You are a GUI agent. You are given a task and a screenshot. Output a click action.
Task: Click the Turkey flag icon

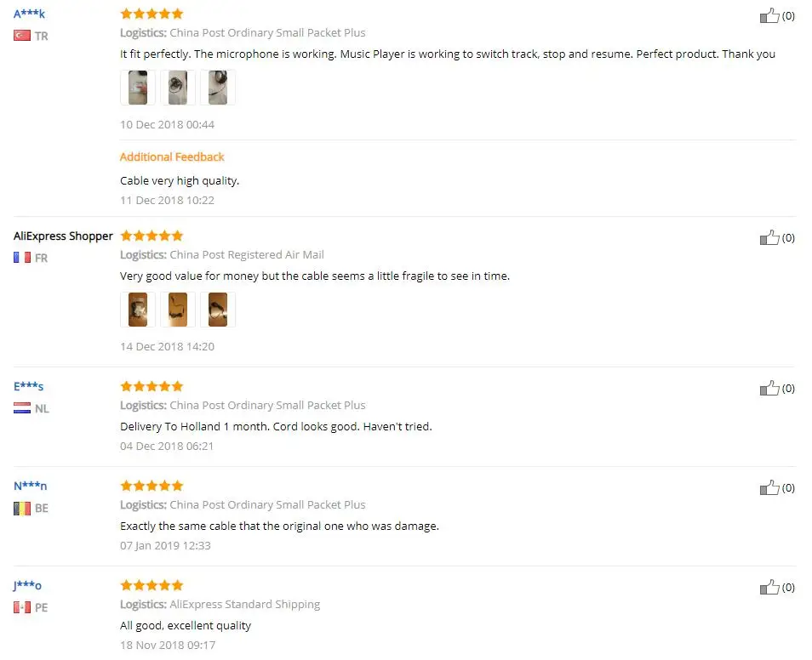(x=22, y=36)
